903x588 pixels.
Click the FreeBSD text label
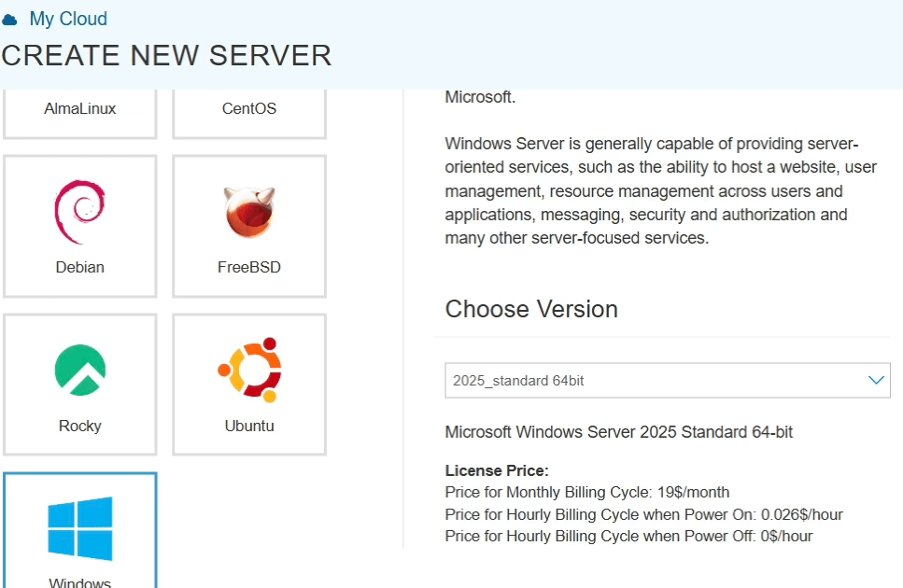[249, 267]
